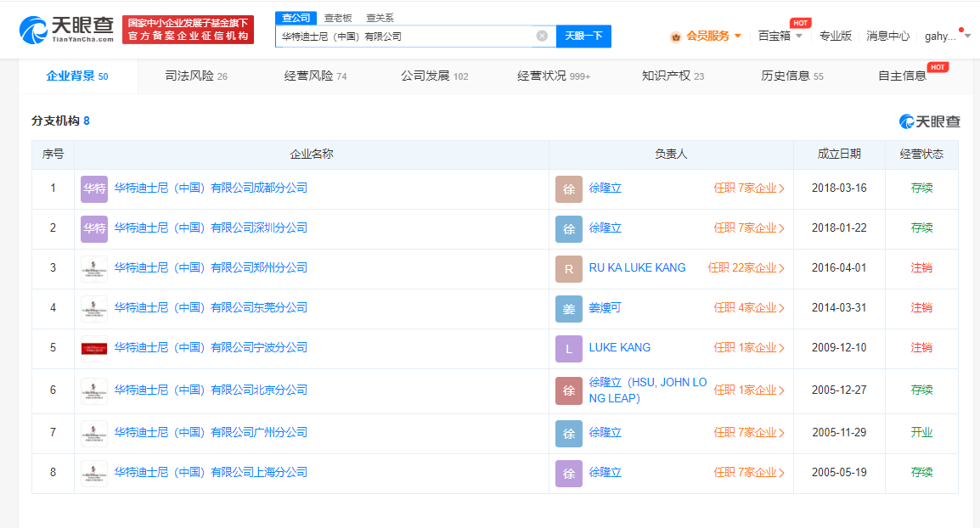980x528 pixels.
Task: Click the red company logo for 宁波分公司
Action: pos(94,349)
